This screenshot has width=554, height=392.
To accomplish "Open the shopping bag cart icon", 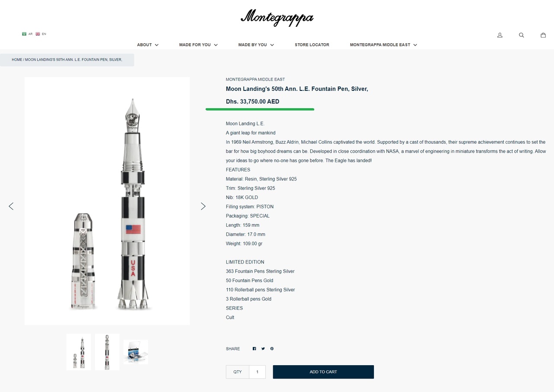I will pyautogui.click(x=543, y=35).
